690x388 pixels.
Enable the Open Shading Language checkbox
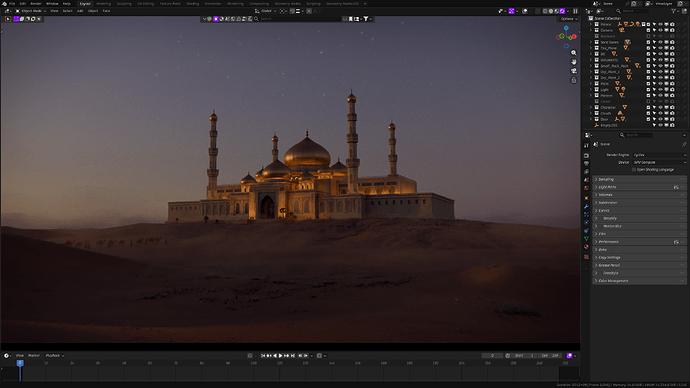coord(634,170)
